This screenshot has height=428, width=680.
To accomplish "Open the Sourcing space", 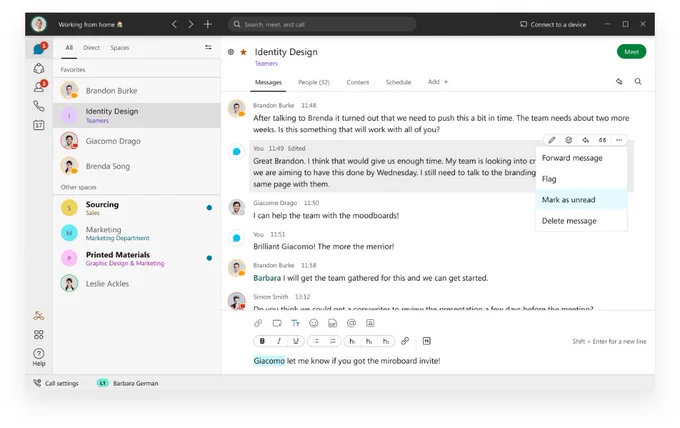I will 137,208.
